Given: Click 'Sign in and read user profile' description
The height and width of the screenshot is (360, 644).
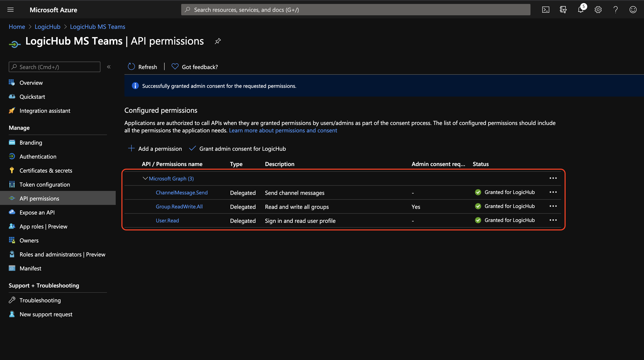Looking at the screenshot, I should click(x=300, y=221).
